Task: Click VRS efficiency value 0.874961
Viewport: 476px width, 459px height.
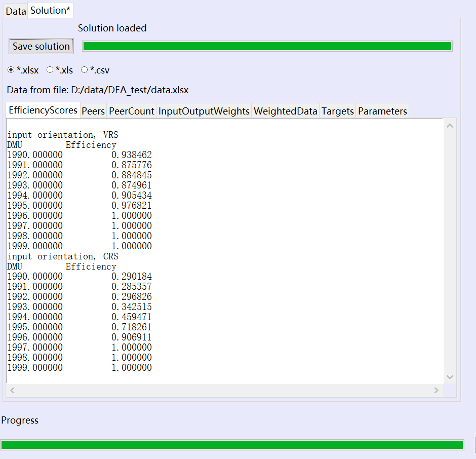Action: pos(132,185)
